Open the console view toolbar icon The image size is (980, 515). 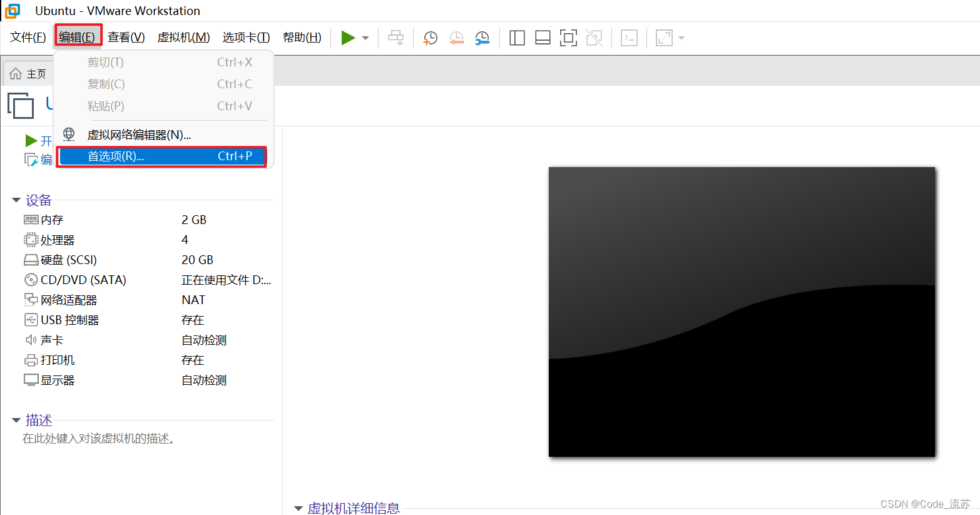click(629, 38)
